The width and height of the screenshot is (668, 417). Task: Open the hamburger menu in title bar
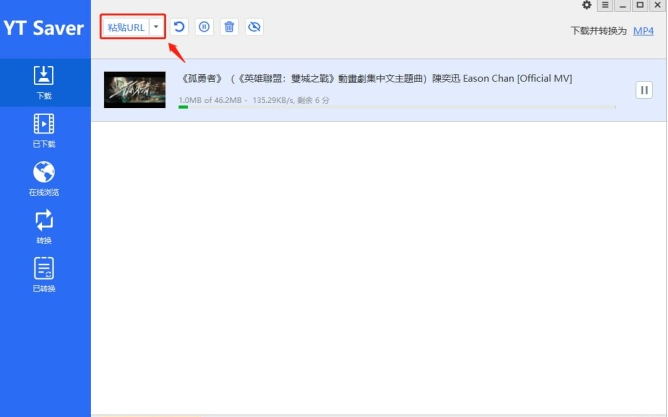point(605,6)
